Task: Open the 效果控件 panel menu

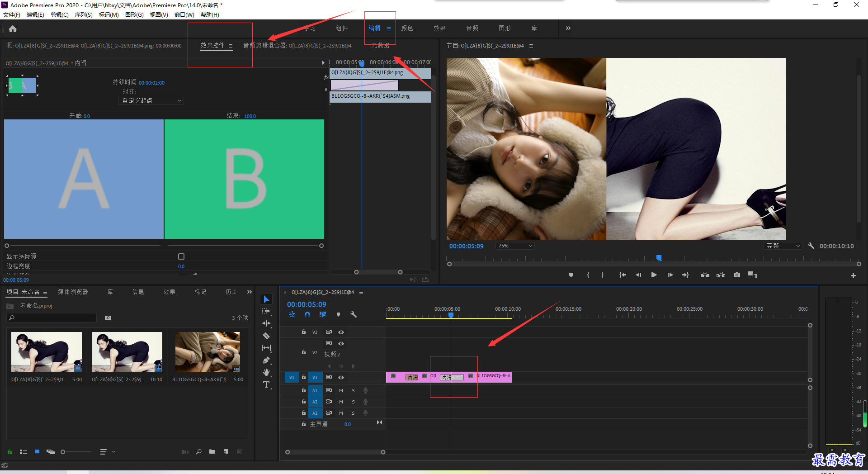Action: [x=231, y=46]
